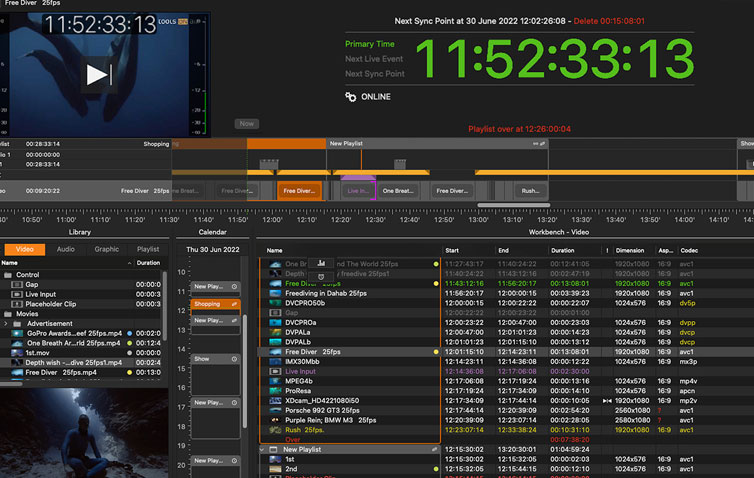Collapse the New Playlist group in workbench
Image resolution: width=754 pixels, height=478 pixels.
[264, 449]
